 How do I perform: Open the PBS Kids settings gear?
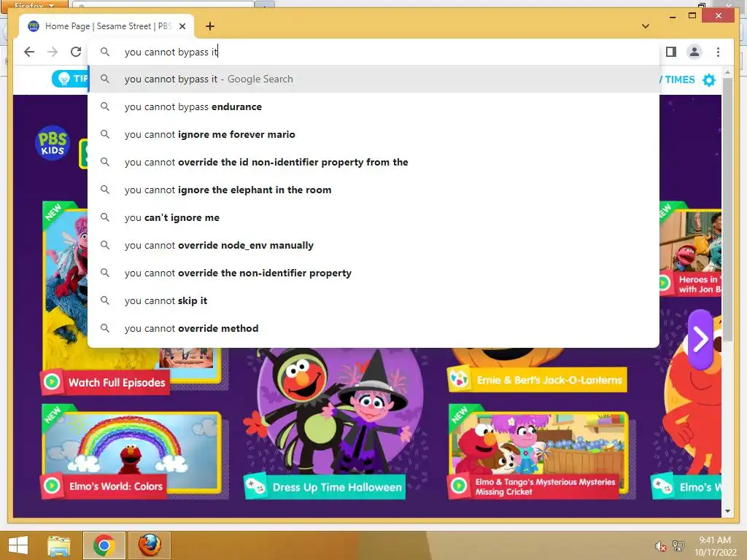[x=709, y=79]
